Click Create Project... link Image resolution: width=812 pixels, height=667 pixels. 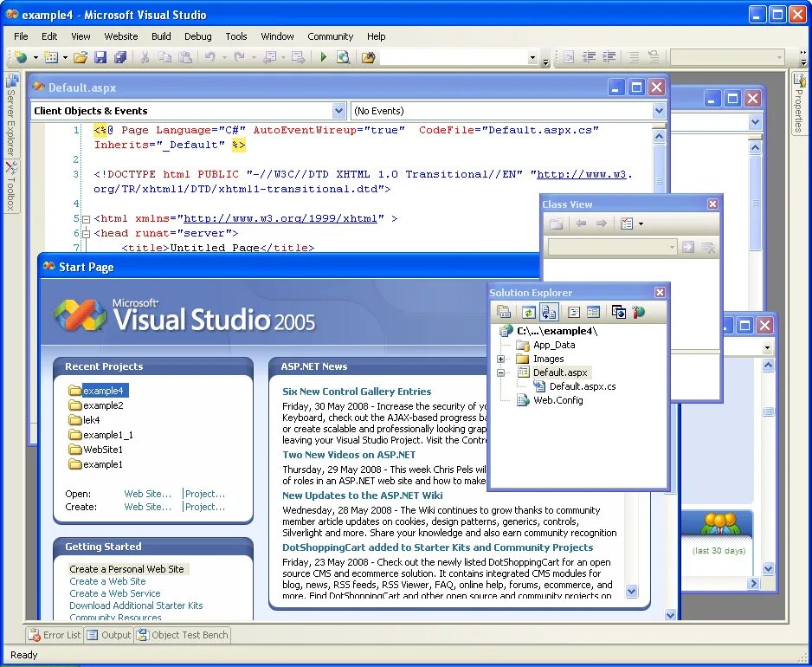(x=205, y=507)
